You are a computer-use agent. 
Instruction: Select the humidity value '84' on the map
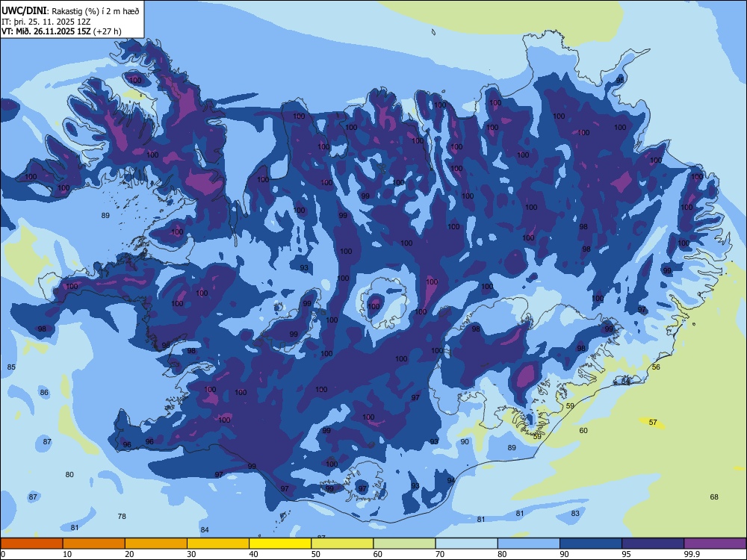205,530
